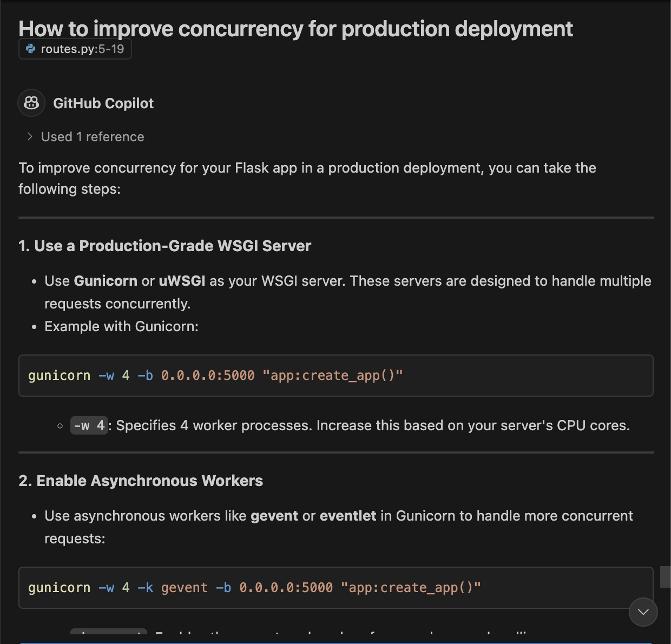The image size is (671, 644).
Task: Click the chevron next to Used 1 reference
Action: (x=29, y=136)
